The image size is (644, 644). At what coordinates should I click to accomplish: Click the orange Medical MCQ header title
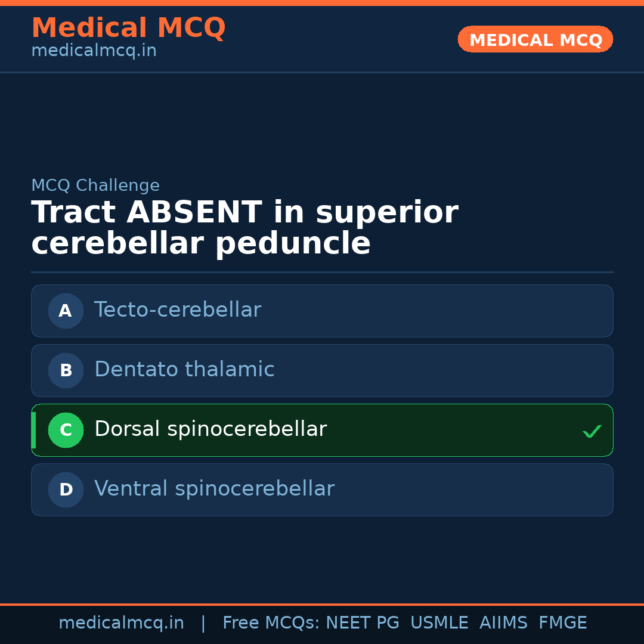coord(128,28)
